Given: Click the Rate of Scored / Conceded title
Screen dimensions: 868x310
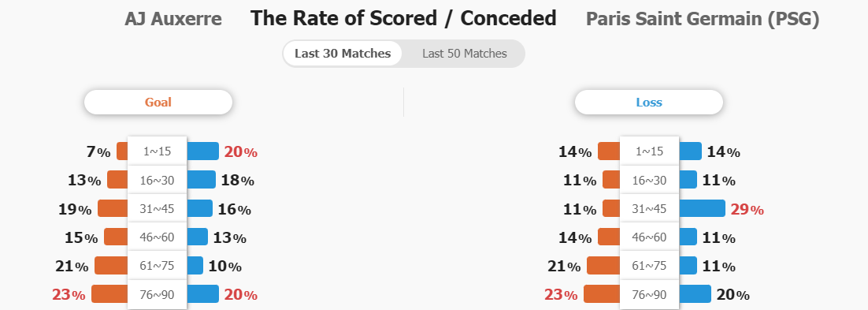Looking at the screenshot, I should tap(403, 18).
